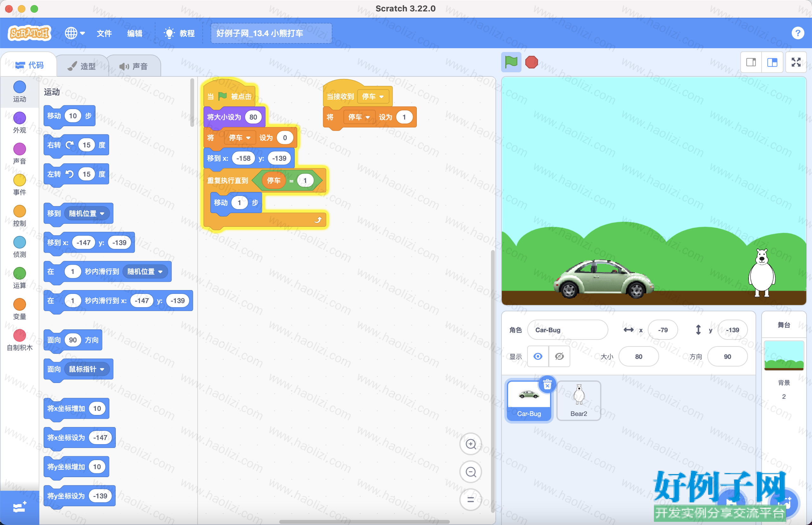Click the sprite y coordinate field
Viewport: 812px width, 525px height.
click(732, 330)
